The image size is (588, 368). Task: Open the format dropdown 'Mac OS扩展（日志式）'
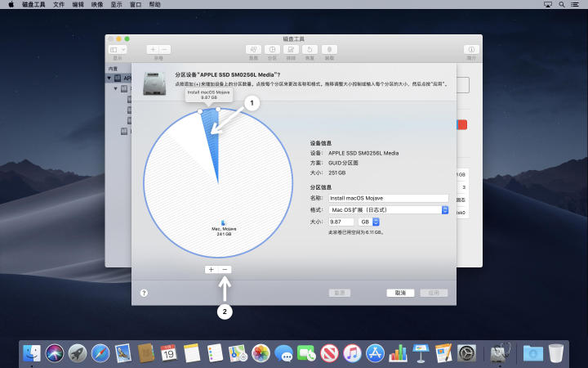point(388,210)
